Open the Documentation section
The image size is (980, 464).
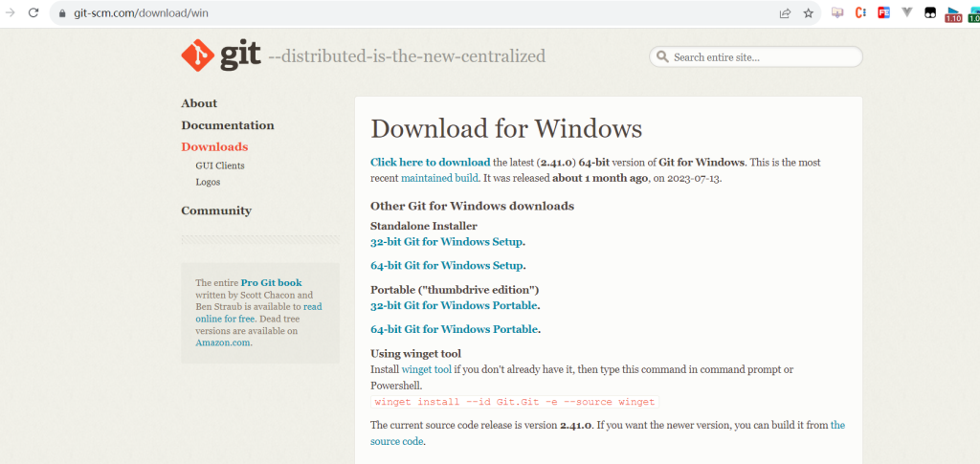point(228,125)
